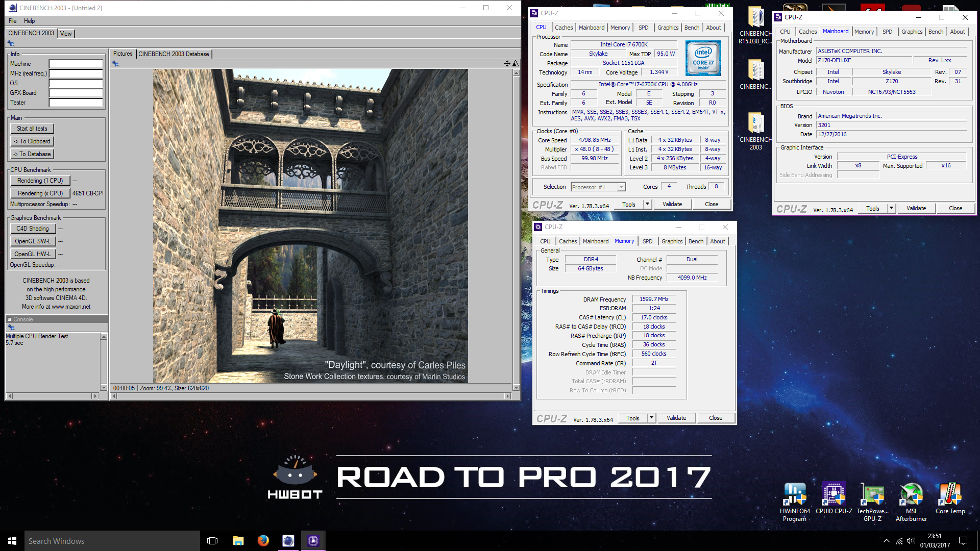Viewport: 980px width, 551px height.
Task: Open the network tray icon
Action: tap(899, 541)
